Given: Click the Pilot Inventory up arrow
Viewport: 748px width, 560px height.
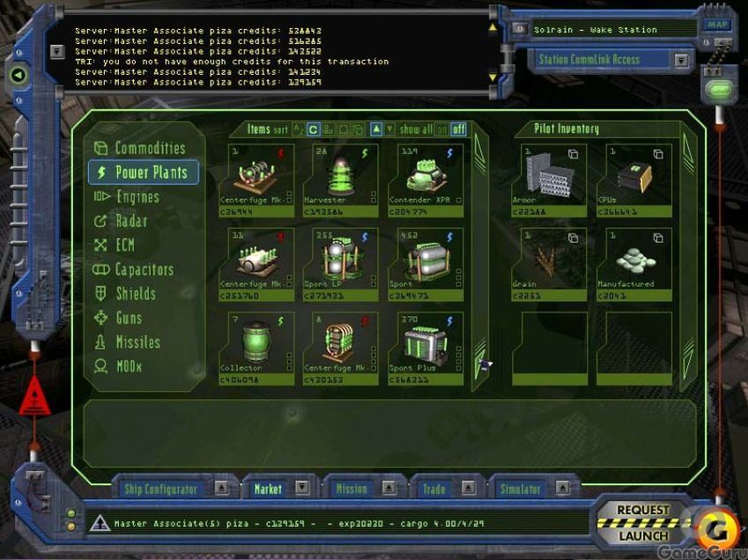Looking at the screenshot, I should click(x=688, y=151).
